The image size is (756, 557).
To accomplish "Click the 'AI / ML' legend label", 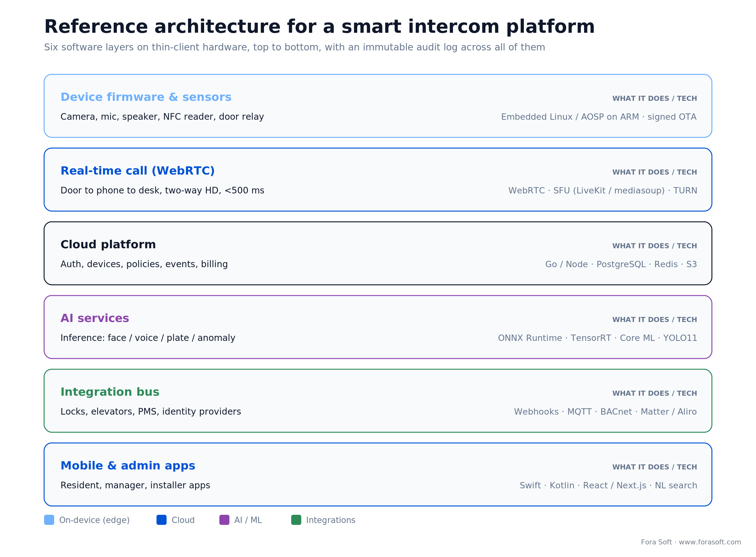I will 248,520.
